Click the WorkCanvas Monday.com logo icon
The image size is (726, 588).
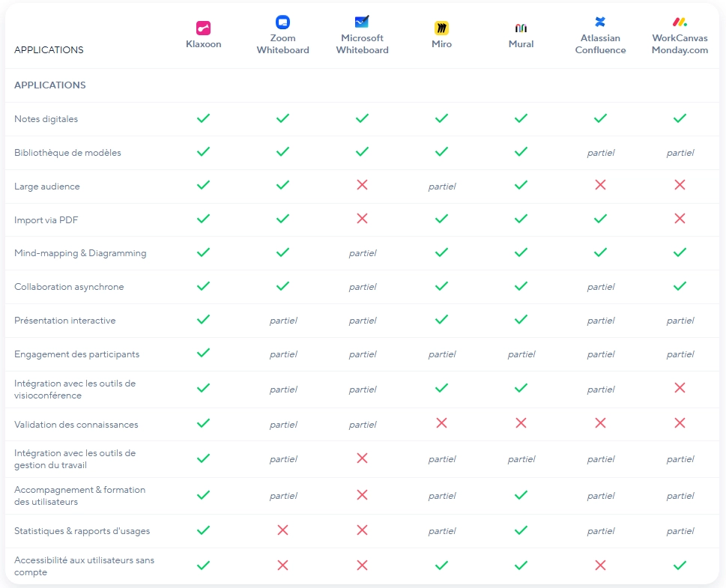tap(680, 22)
